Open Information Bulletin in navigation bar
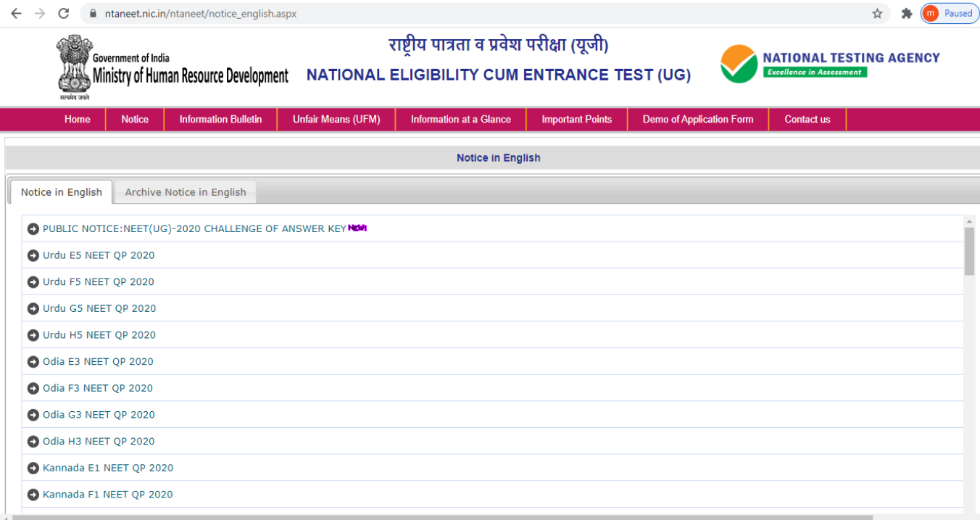This screenshot has height=520, width=980. coord(220,120)
